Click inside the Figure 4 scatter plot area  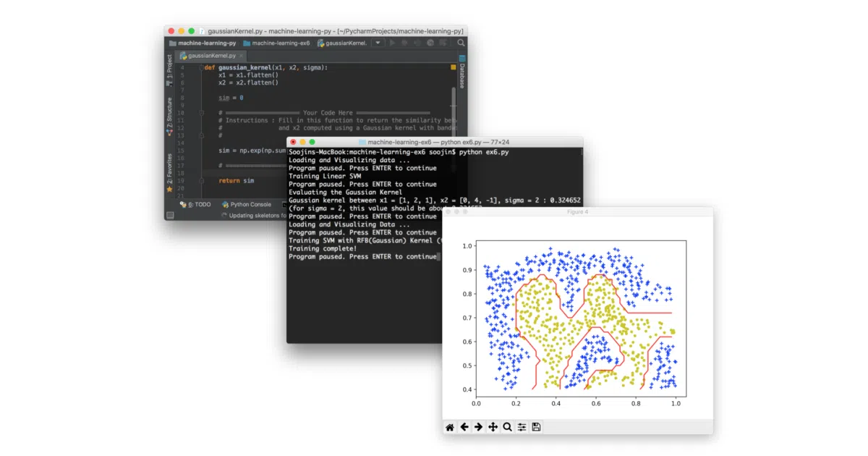[581, 319]
